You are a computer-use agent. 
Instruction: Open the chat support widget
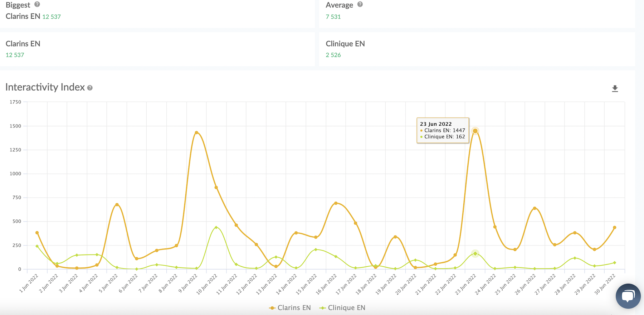(628, 296)
